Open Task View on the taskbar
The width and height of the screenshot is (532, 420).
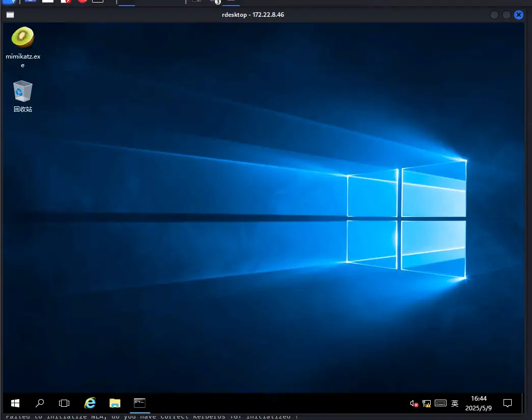[x=64, y=403]
